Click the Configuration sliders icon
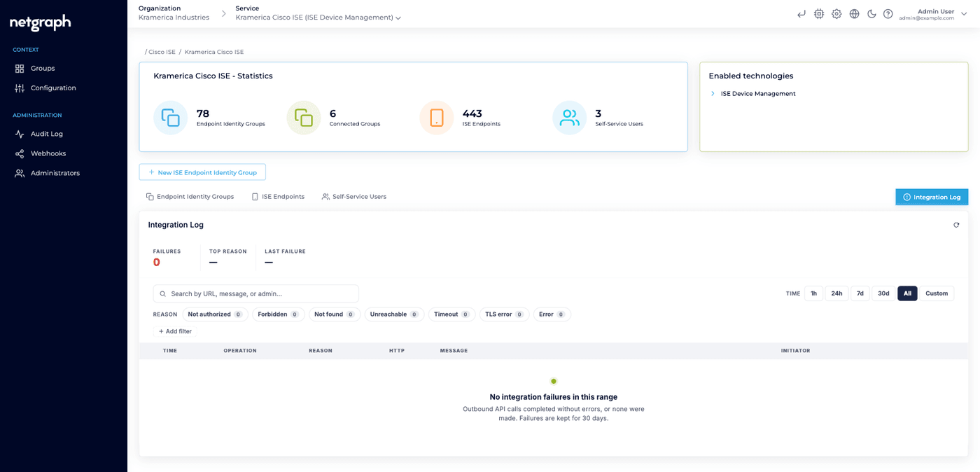Viewport: 980px width, 472px height. pos(20,88)
